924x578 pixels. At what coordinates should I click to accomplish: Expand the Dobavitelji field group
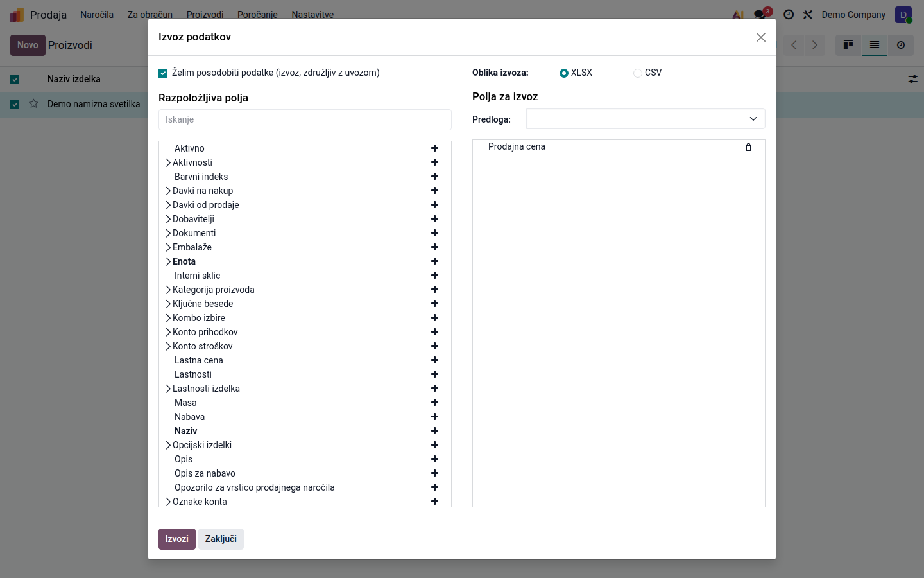168,219
